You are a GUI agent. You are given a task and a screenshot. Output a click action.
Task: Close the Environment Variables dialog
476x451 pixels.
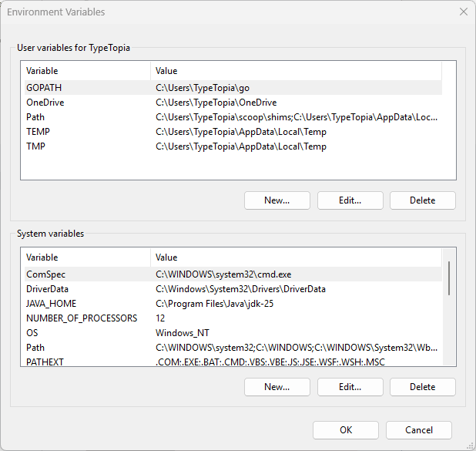point(463,12)
